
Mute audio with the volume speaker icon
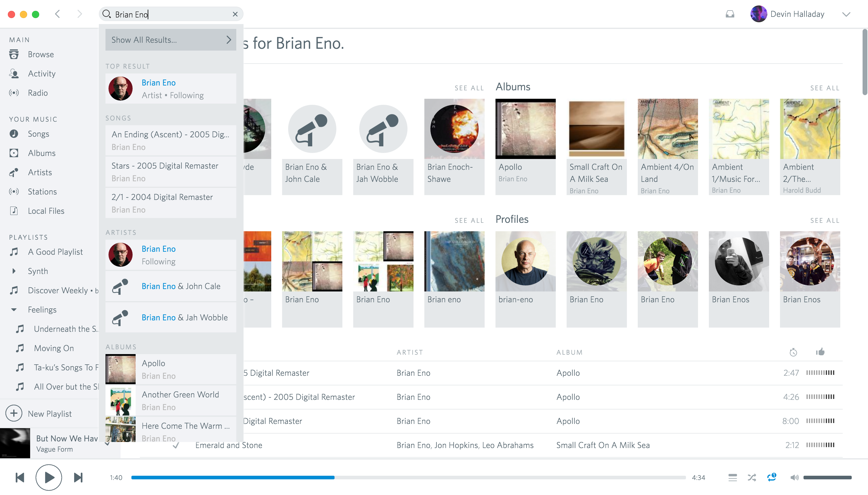tap(794, 477)
